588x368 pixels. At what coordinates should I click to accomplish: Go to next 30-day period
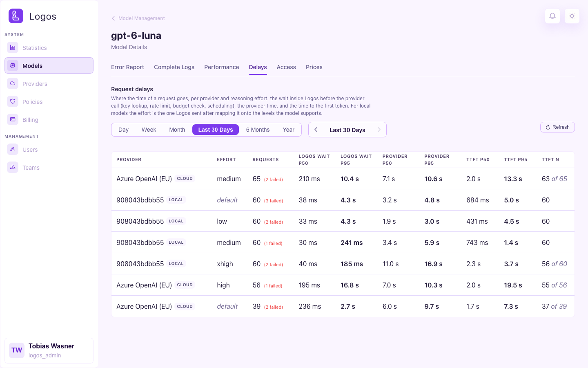click(379, 130)
